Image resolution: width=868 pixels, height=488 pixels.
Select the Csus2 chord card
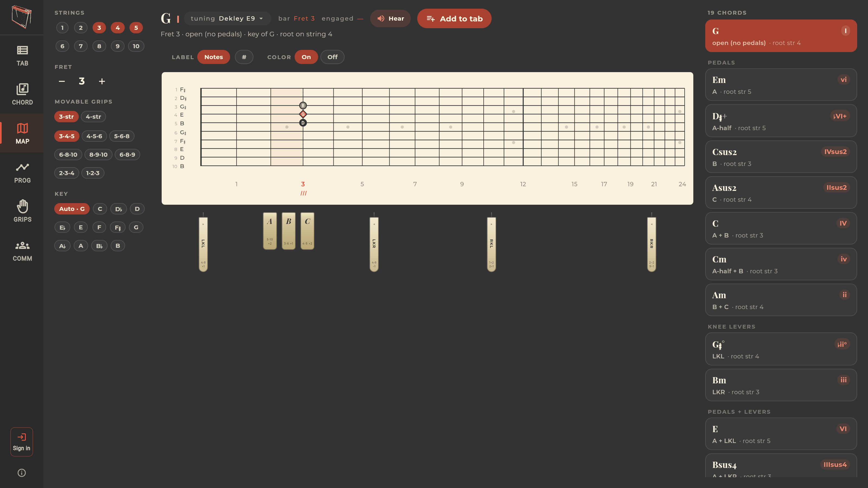781,157
